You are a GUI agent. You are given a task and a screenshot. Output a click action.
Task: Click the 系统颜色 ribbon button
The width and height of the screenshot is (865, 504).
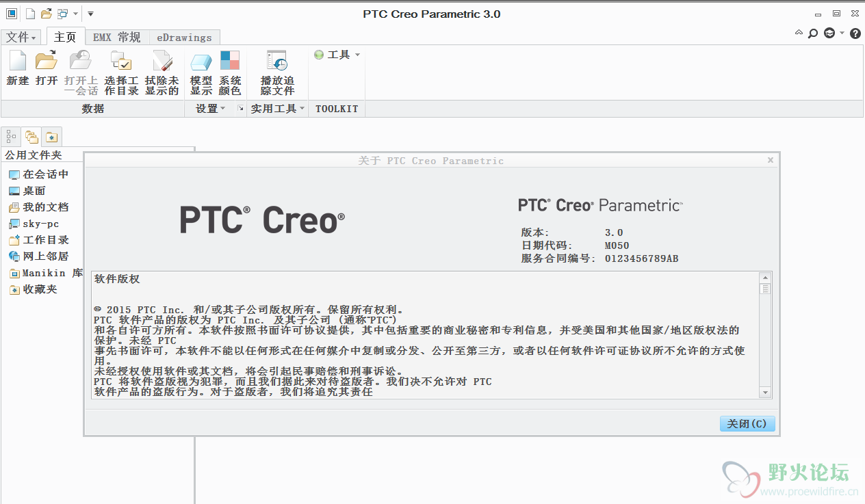click(230, 72)
